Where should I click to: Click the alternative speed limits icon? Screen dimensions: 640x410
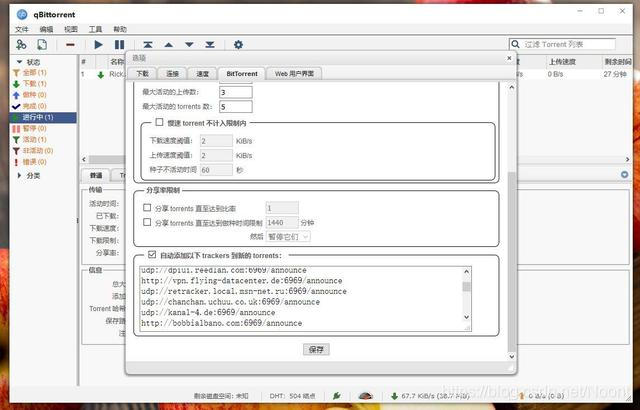365,396
